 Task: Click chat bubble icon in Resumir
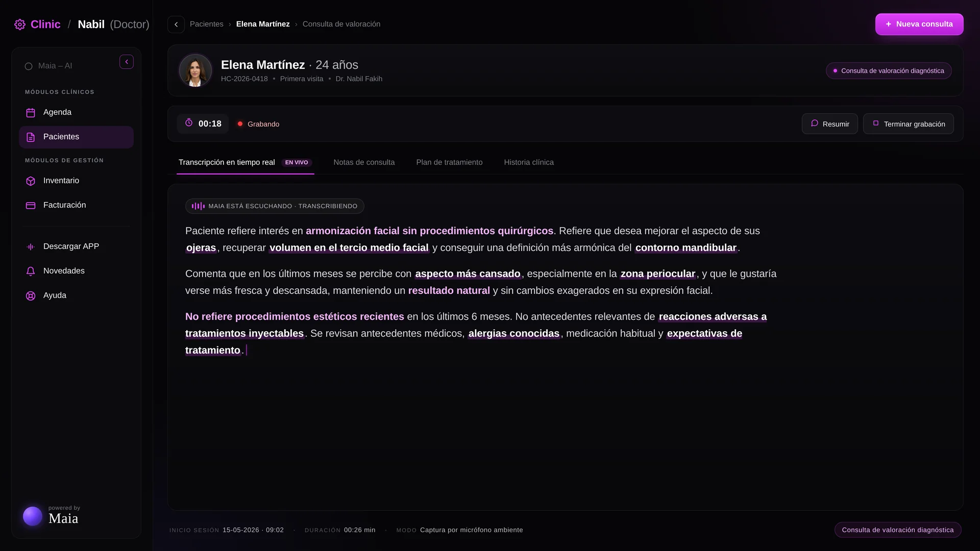tap(815, 123)
